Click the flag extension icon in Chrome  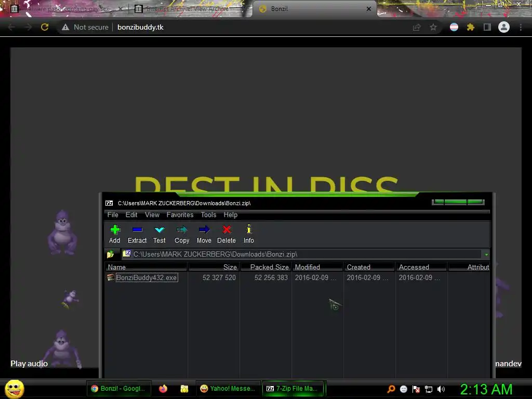click(x=454, y=27)
